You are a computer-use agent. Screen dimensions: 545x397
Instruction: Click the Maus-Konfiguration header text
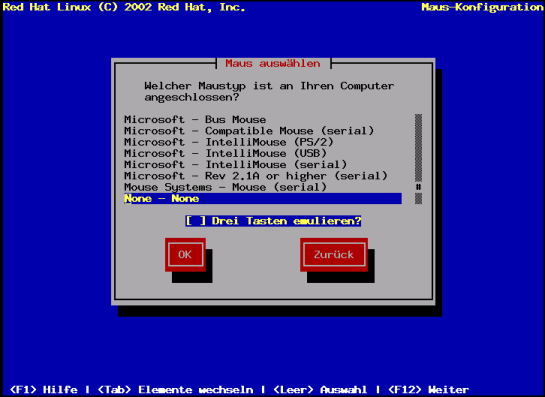(x=482, y=7)
